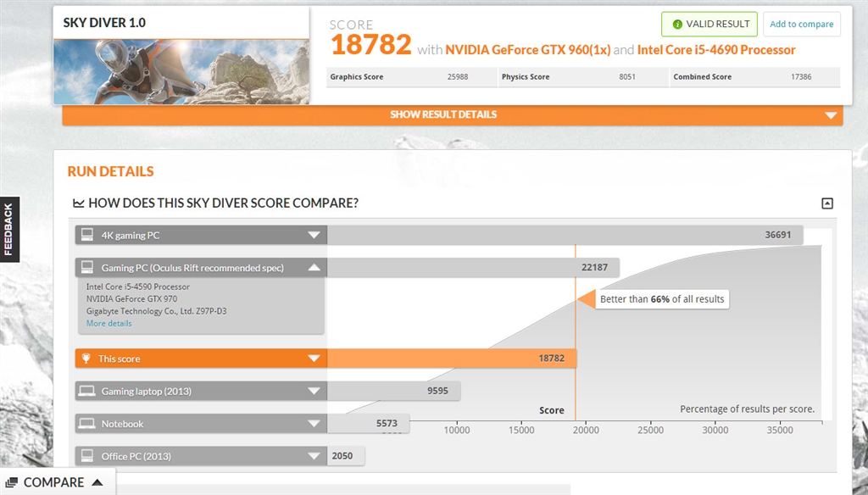This screenshot has width=868, height=495.
Task: Click the NVIDIA GeForce GTX 960(1x) link
Action: pyautogui.click(x=527, y=50)
